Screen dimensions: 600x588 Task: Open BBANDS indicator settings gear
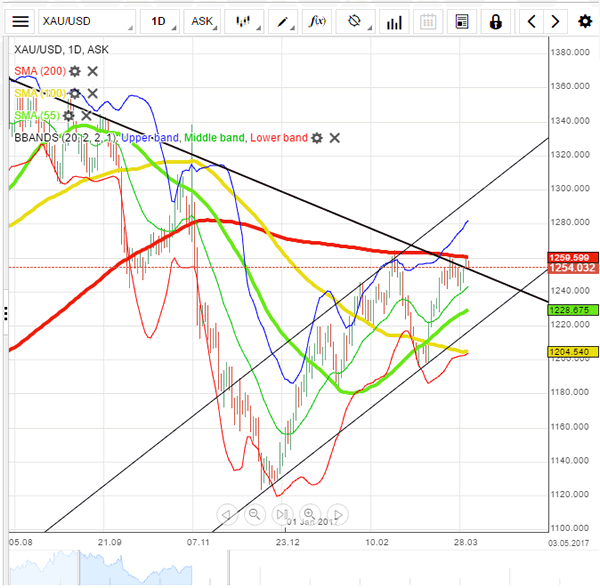(x=317, y=138)
